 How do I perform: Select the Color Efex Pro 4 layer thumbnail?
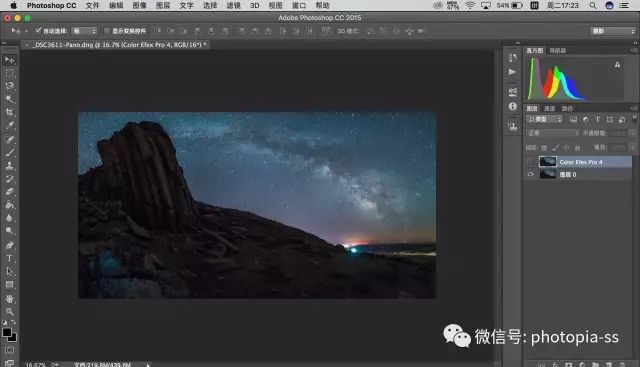click(x=548, y=162)
